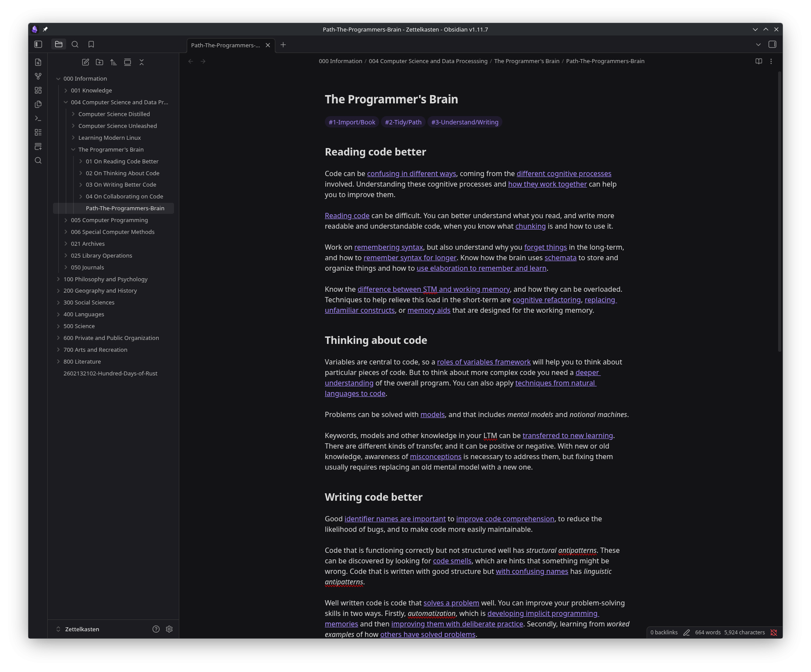Screen dimensions: 811x672
Task: Select the Path-The-Programmers-Brain tab
Action: point(225,45)
